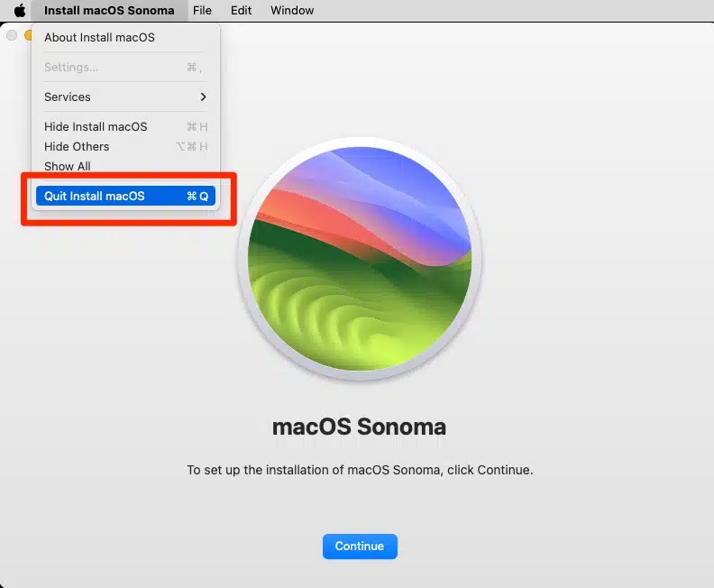Select the dimmed Settings… menu entry
The height and width of the screenshot is (588, 714).
(125, 68)
